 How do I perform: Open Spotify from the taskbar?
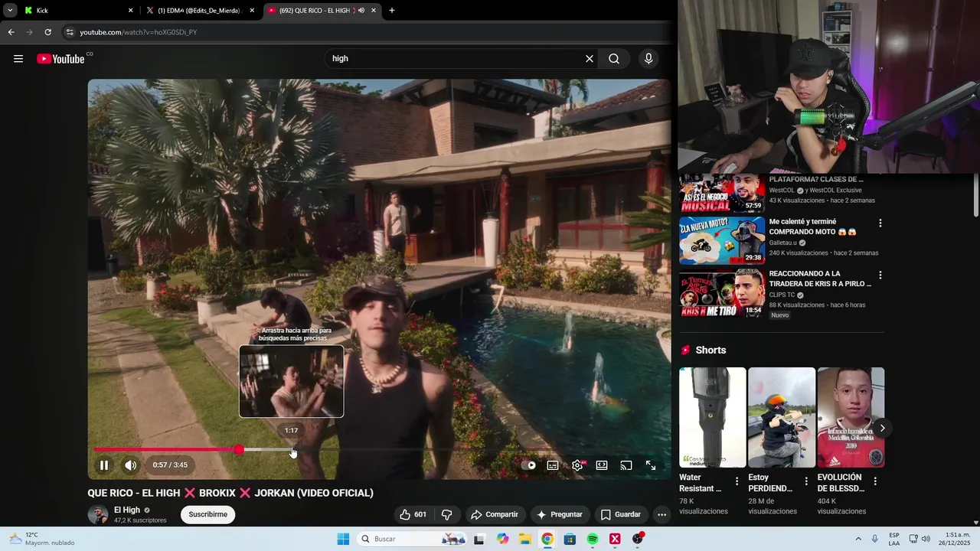pos(593,539)
